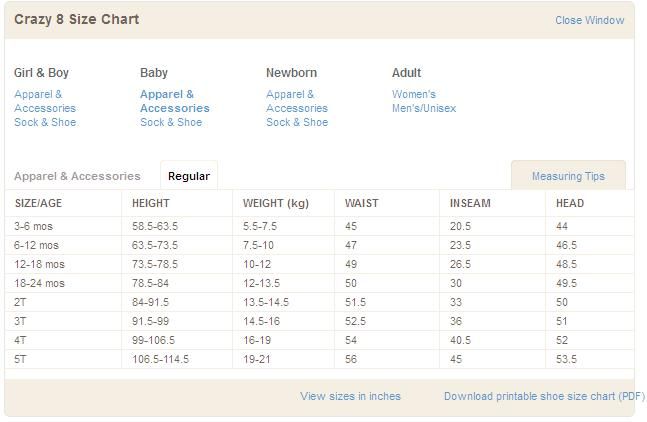Click the HEIGHT column header

[x=151, y=203]
